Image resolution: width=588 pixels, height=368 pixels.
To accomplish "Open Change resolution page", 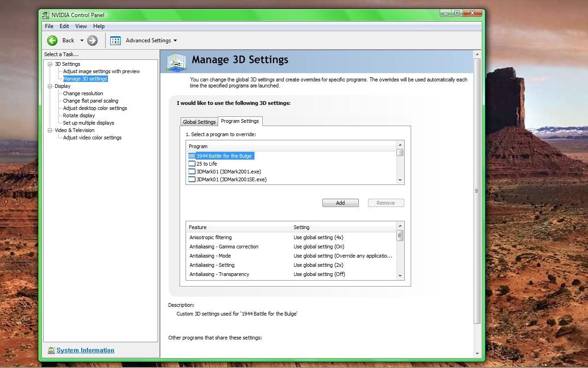I will 83,93.
